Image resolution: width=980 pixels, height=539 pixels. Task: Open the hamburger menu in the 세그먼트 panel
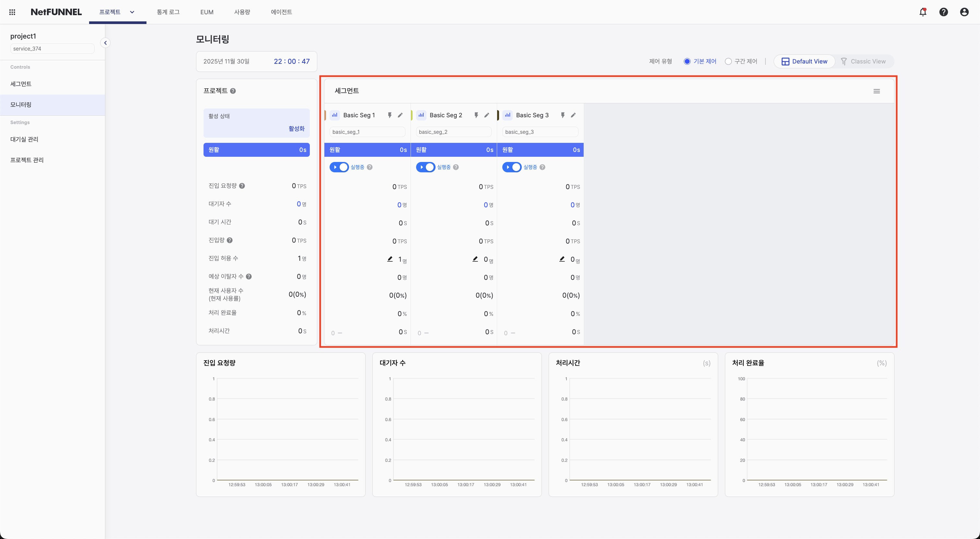(x=877, y=91)
